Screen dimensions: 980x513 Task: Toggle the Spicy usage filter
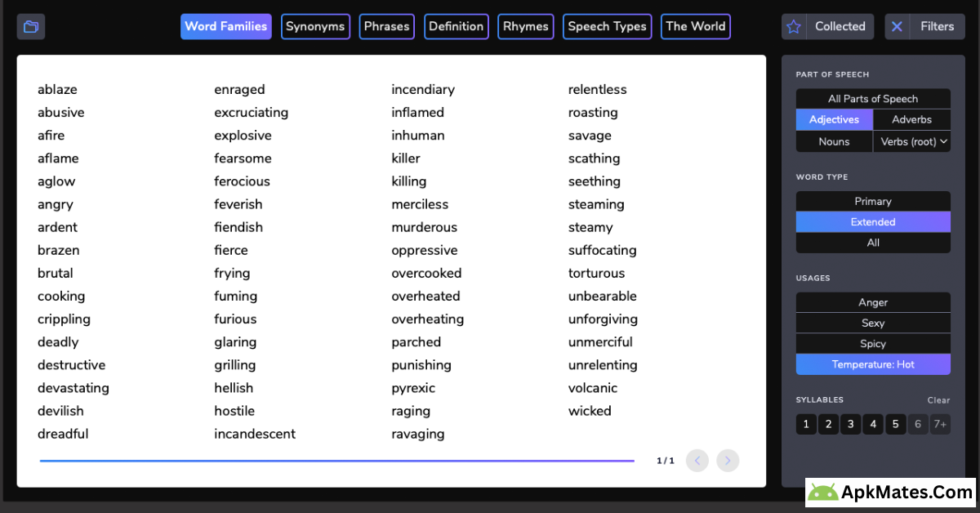[x=872, y=343]
